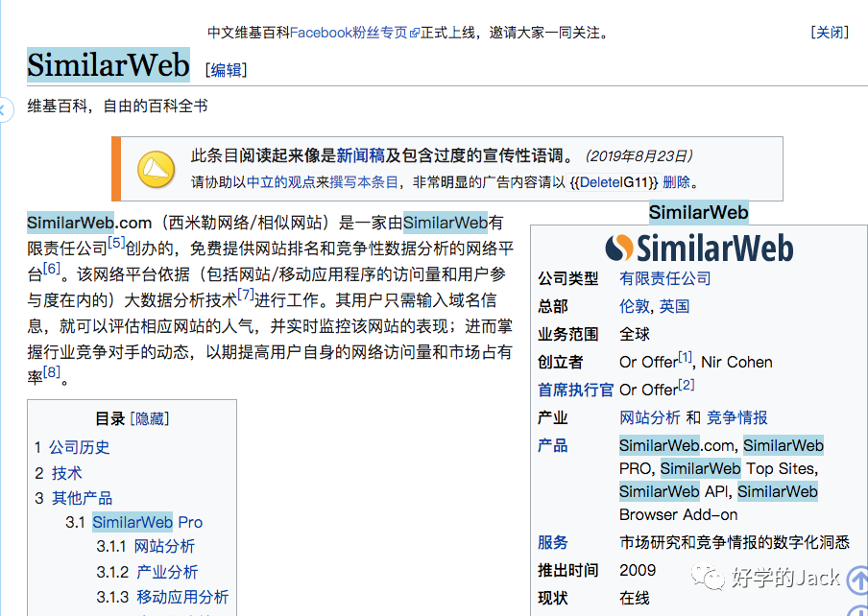
Task: Click 市场研究和竞争情报的数字化洞悉 text
Action: tap(734, 542)
